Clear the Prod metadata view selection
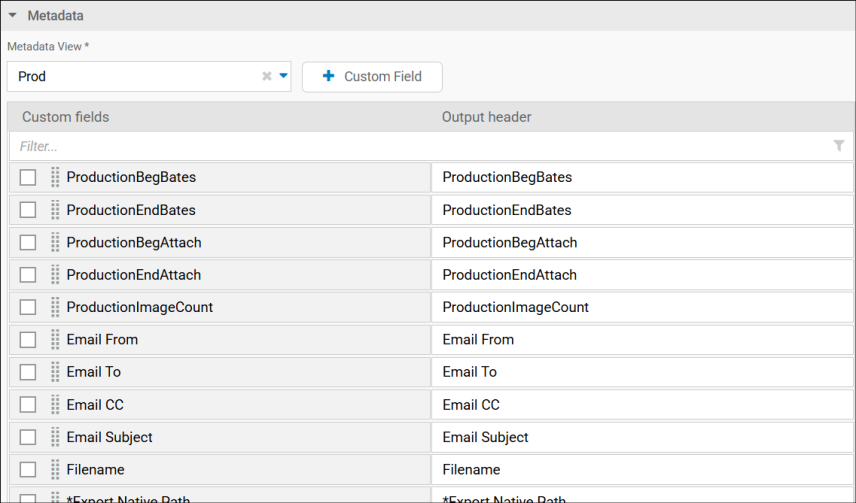 point(266,76)
